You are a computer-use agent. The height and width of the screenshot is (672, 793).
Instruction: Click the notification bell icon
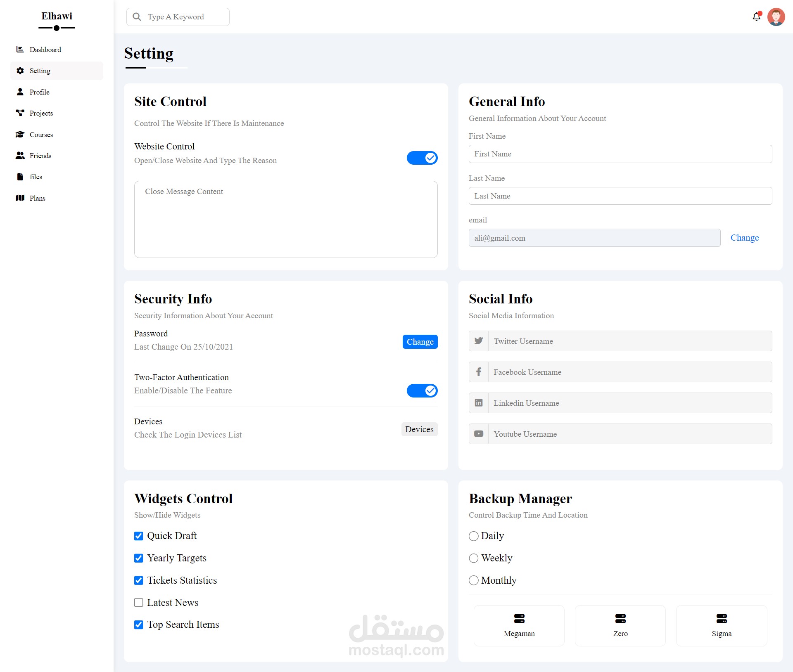(756, 17)
